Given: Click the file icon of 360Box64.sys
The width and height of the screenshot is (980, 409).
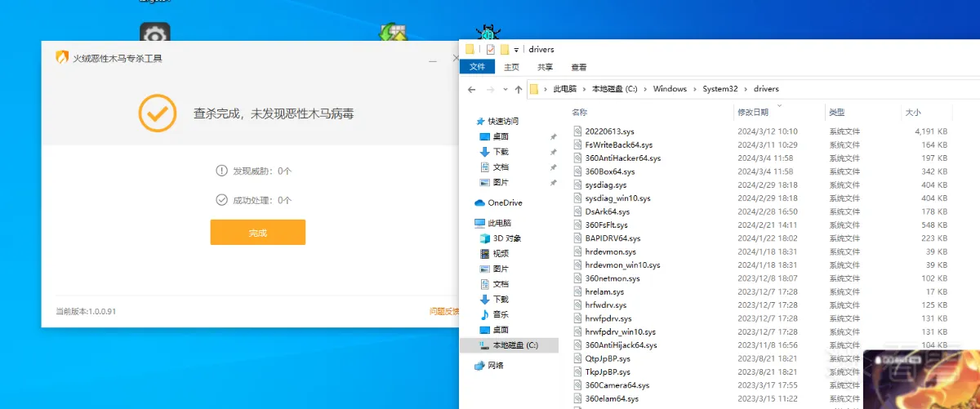Looking at the screenshot, I should pos(577,171).
